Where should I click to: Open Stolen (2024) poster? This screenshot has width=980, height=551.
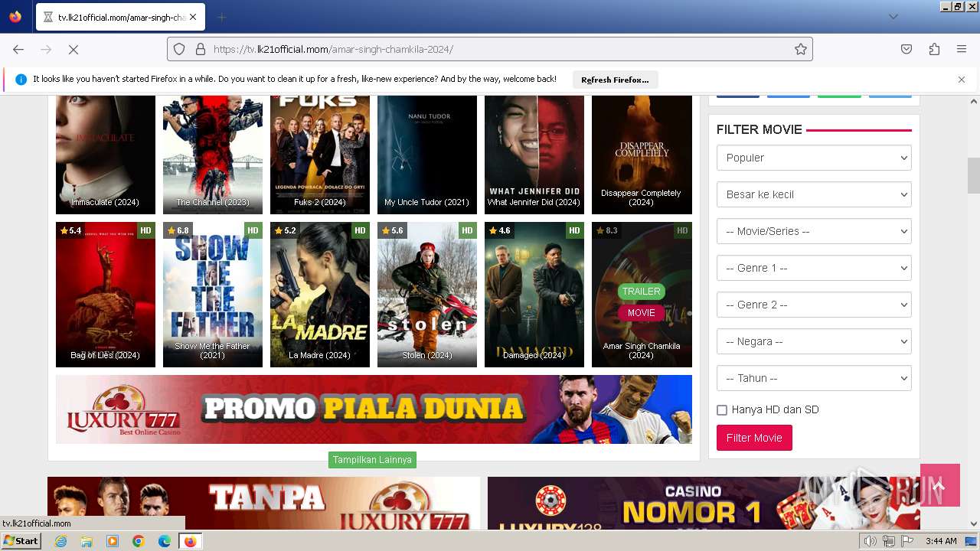[x=427, y=295]
